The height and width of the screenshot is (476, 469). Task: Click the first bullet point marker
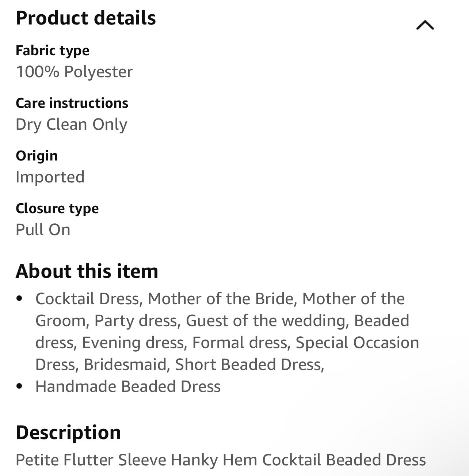click(x=20, y=299)
